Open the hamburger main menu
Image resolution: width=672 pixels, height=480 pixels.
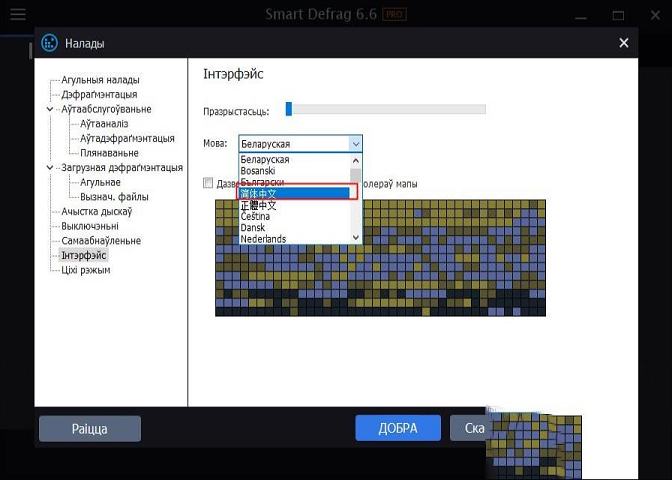coord(18,14)
